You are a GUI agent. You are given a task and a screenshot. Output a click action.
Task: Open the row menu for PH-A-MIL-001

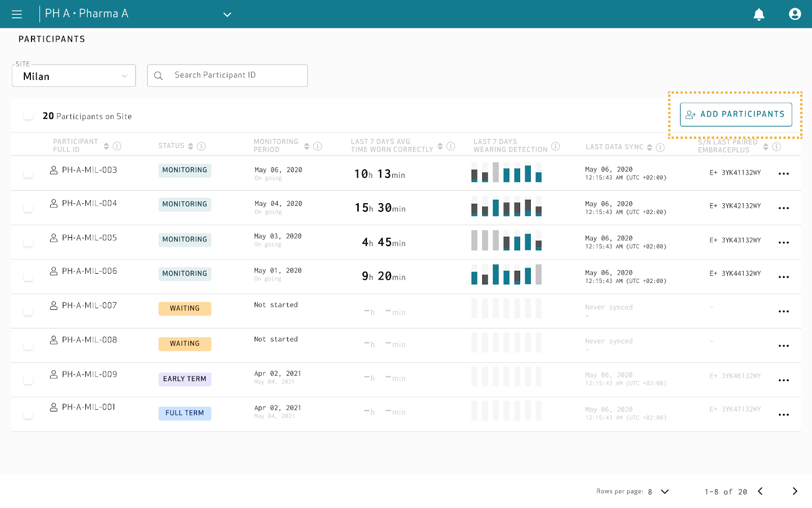coord(784,415)
